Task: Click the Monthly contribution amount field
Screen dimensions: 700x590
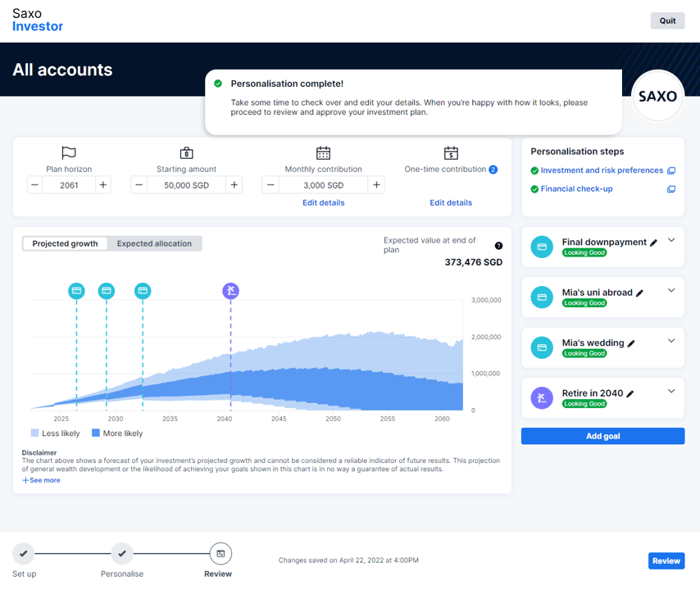Action: point(323,185)
